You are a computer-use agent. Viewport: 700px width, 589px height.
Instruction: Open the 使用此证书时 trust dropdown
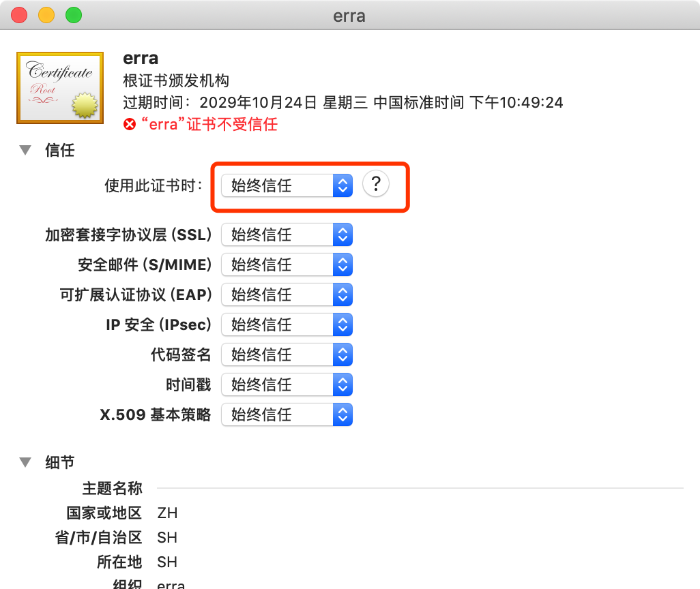click(x=287, y=185)
